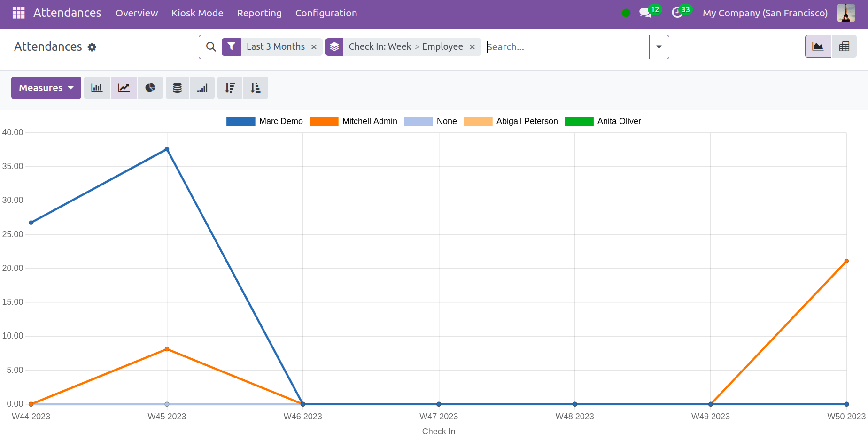
Task: Toggle cumulative chart mode
Action: 202,88
